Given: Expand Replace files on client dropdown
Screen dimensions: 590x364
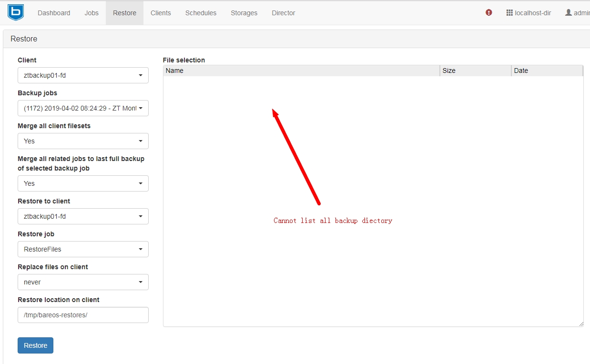Looking at the screenshot, I should pyautogui.click(x=83, y=282).
